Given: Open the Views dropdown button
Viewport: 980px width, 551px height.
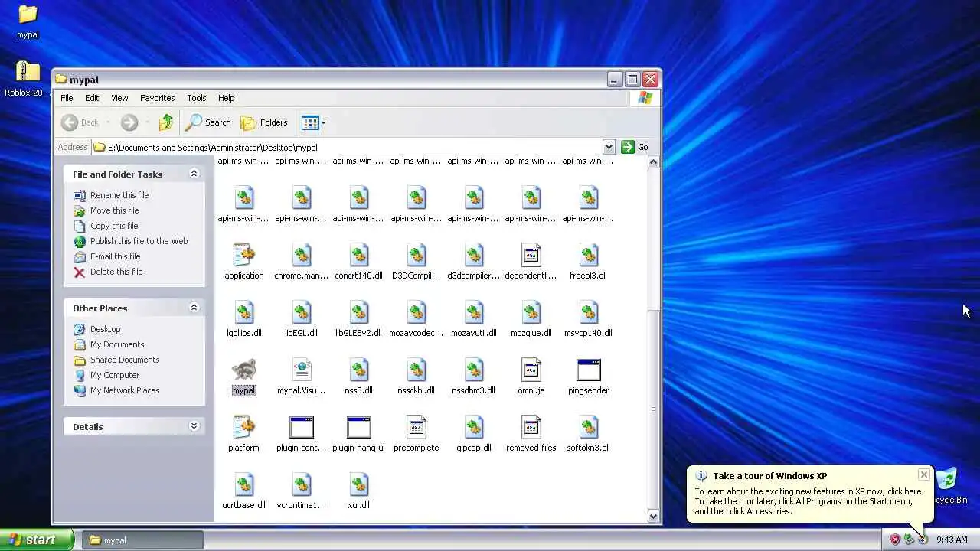Looking at the screenshot, I should tap(313, 122).
